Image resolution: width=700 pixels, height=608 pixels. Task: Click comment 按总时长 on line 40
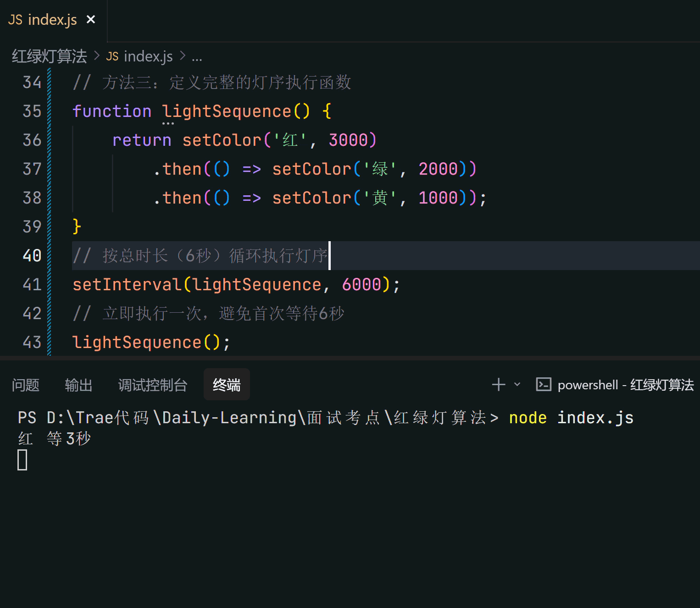tap(200, 256)
